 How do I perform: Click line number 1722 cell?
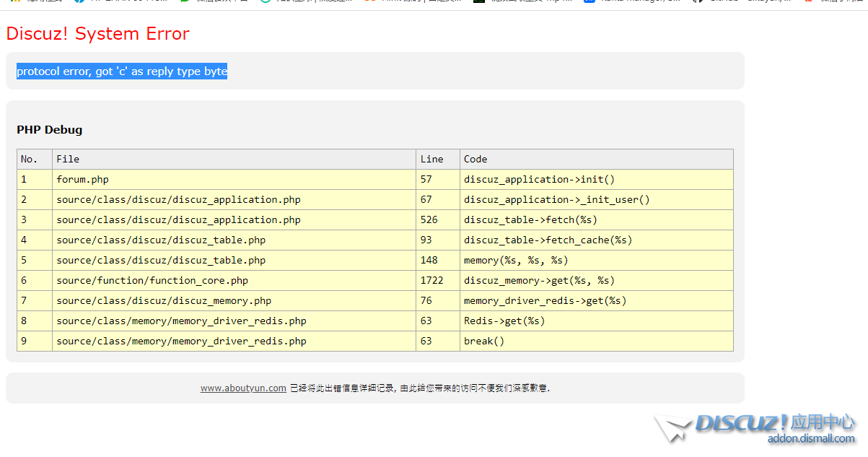[x=431, y=280]
